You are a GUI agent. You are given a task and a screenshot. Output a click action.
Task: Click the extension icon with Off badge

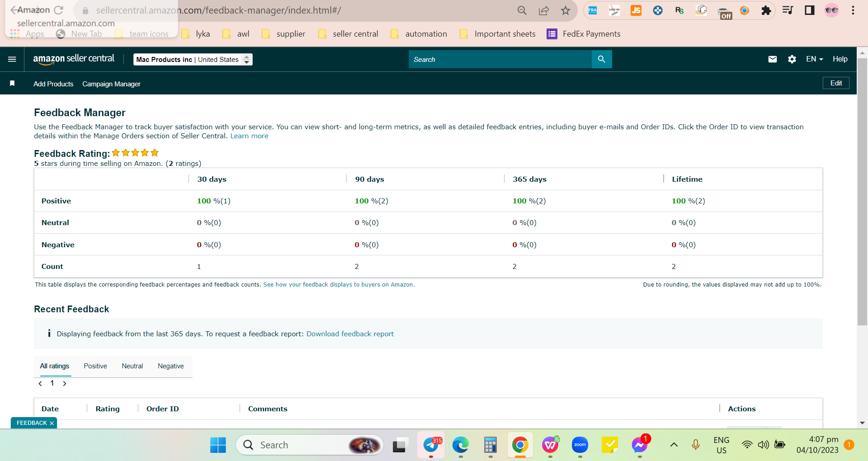(x=725, y=13)
